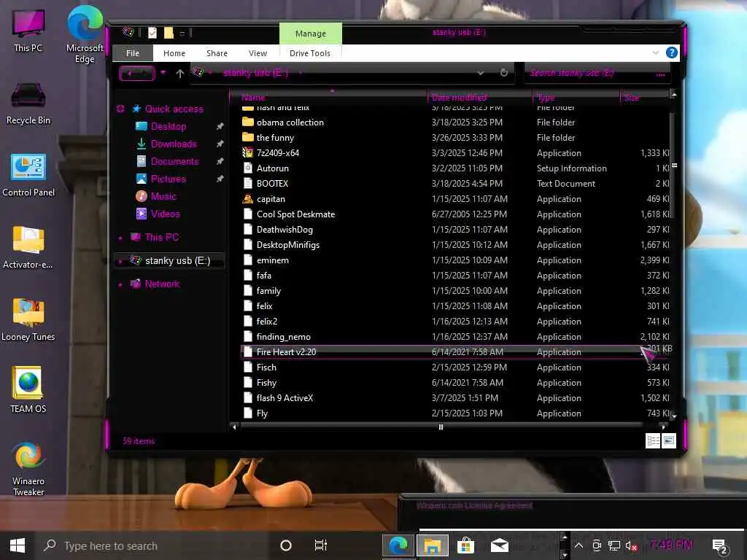Expand stanky usb (E:) tree node
747x560 pixels.
pos(120,261)
